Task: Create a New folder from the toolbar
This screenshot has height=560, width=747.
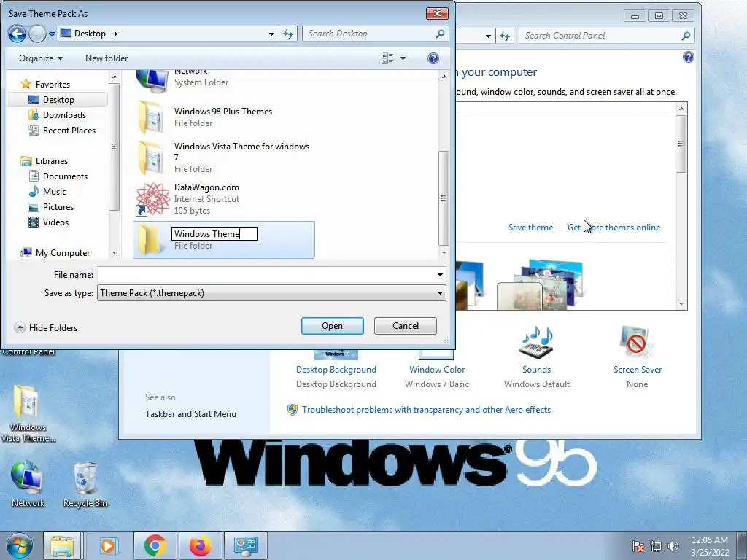Action: [107, 58]
